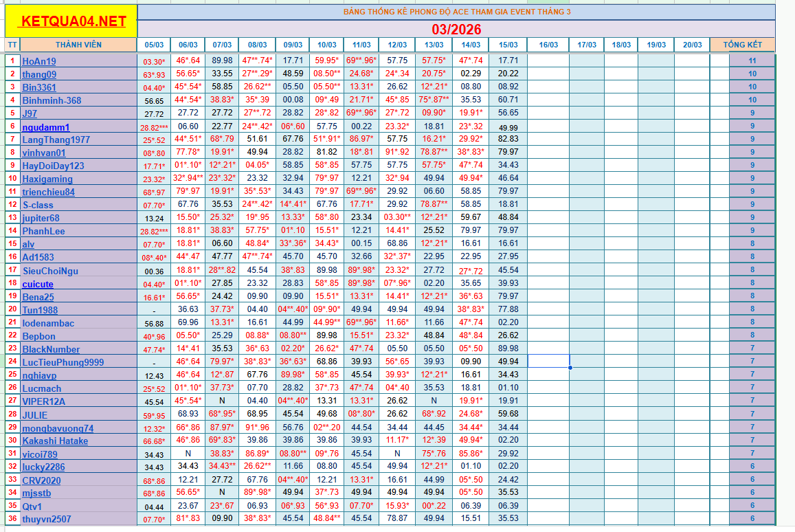Select VIPER12A's 13/03 cell N
The width and height of the screenshot is (795, 532).
(434, 400)
